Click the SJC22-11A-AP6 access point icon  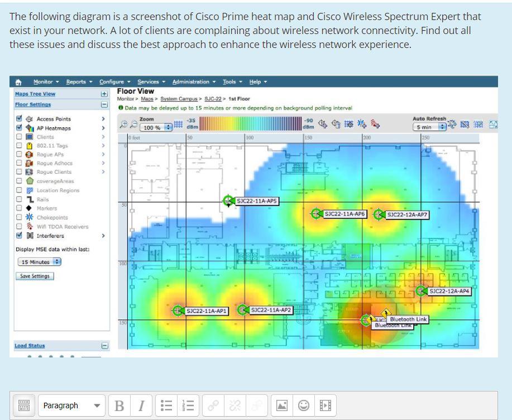coord(316,214)
